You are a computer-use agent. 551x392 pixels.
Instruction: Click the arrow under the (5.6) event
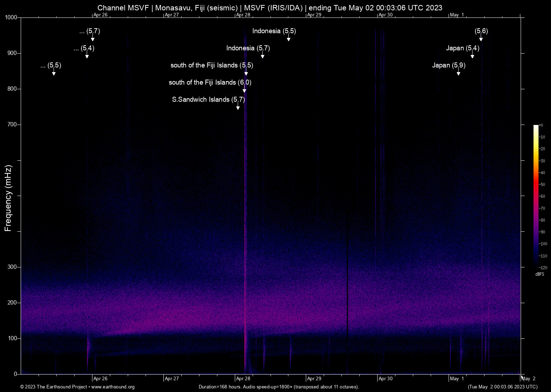tap(481, 39)
